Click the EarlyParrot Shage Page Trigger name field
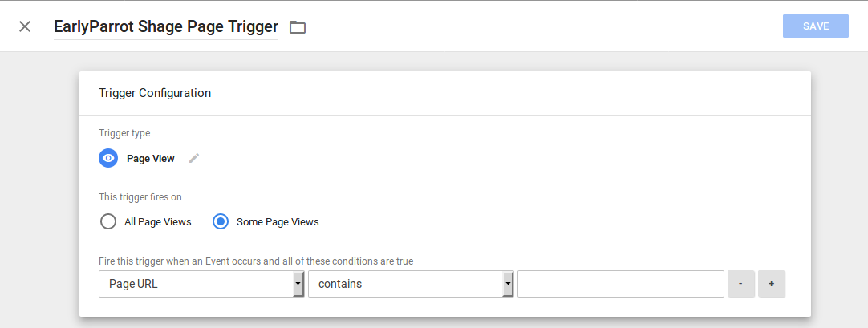Image resolution: width=868 pixels, height=328 pixels. tap(166, 26)
